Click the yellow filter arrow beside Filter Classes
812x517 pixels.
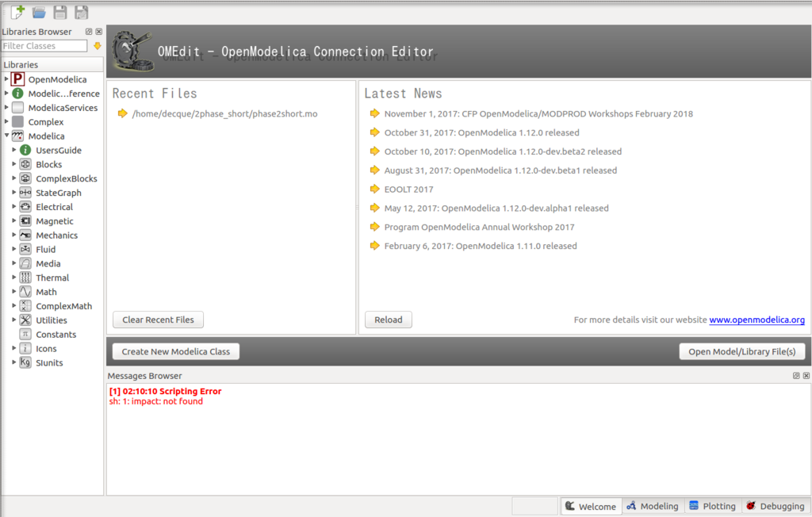coord(97,46)
